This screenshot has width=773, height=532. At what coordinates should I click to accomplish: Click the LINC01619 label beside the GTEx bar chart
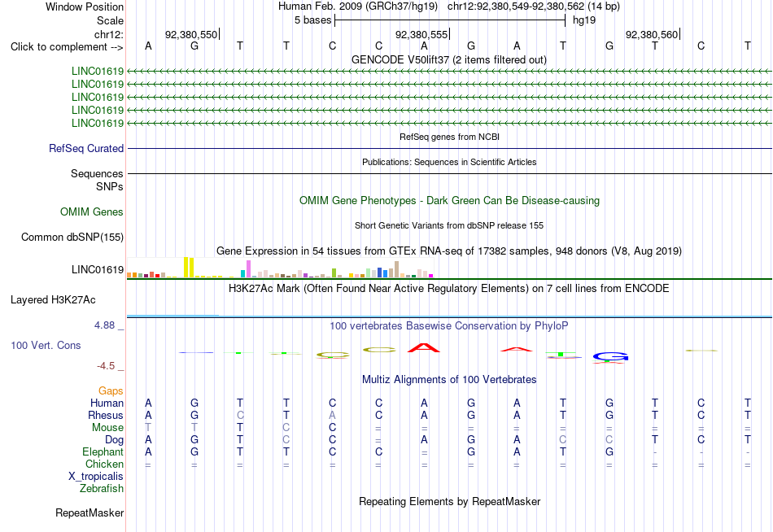tap(98, 270)
